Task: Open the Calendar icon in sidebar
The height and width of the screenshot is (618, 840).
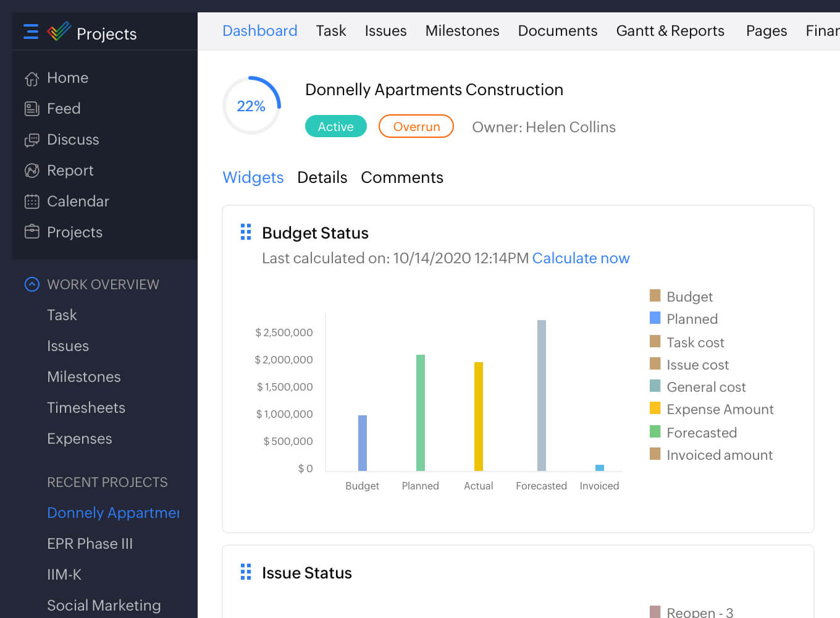Action: (x=31, y=201)
